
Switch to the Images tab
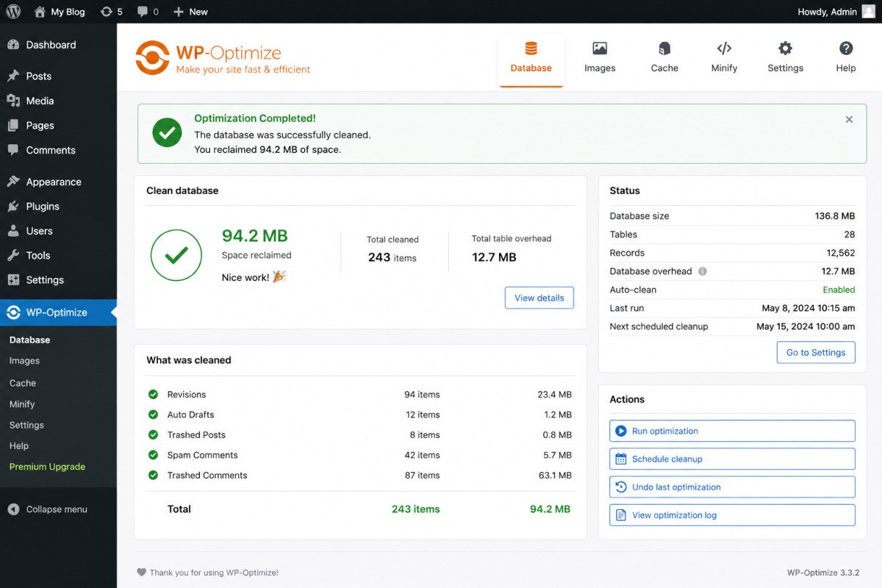coord(600,58)
